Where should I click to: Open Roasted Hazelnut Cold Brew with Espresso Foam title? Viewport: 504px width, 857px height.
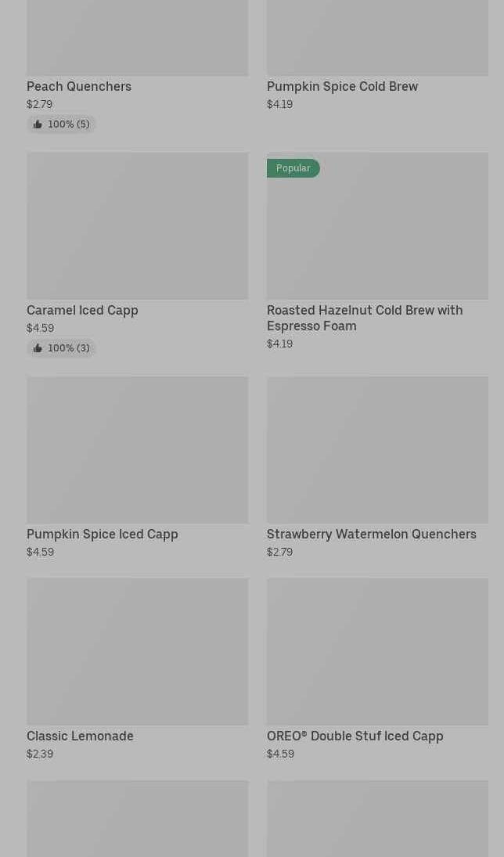coord(365,318)
